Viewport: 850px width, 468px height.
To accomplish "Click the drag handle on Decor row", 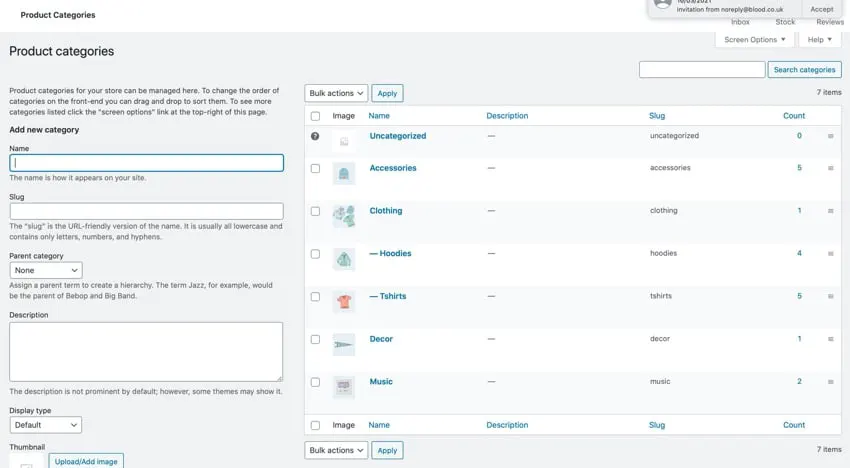I will 830,339.
